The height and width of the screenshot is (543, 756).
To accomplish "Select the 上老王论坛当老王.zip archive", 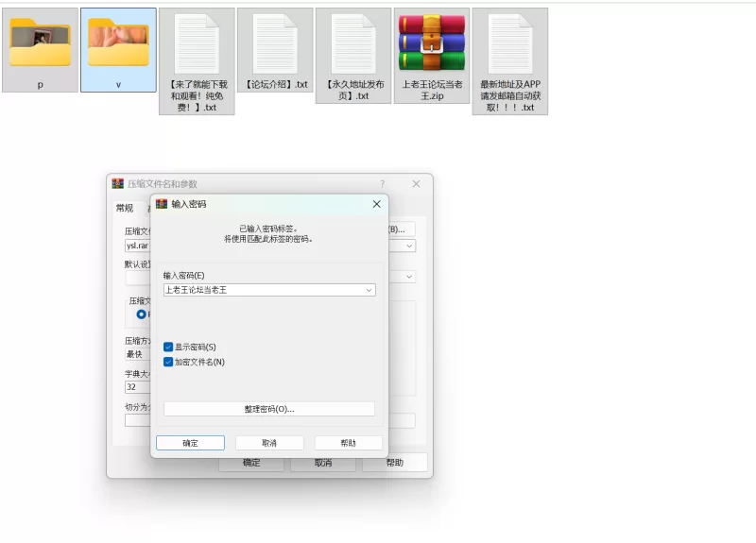I will tap(432, 56).
